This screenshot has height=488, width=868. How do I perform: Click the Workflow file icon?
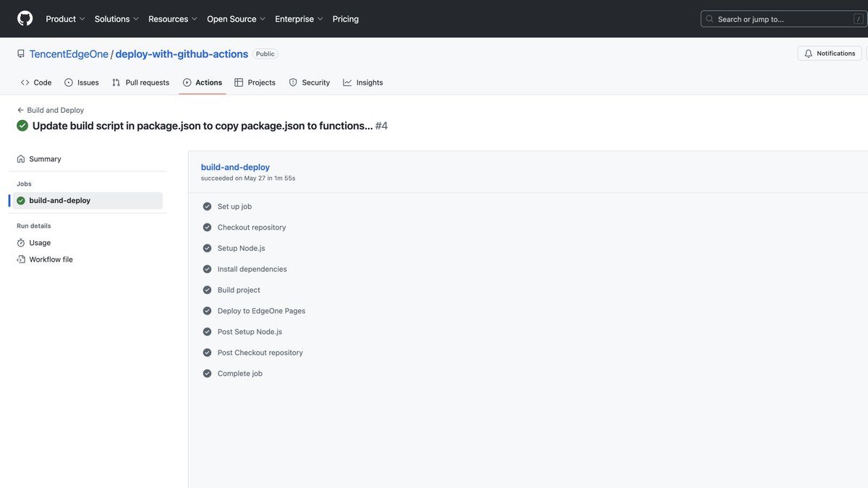[x=21, y=260]
